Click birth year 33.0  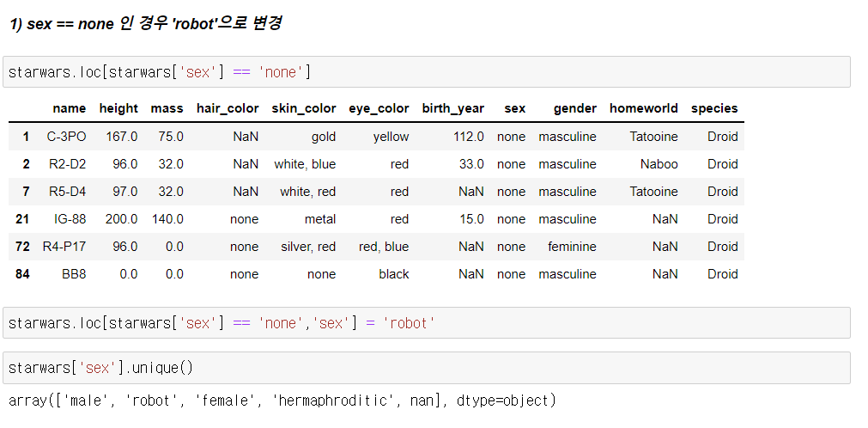[471, 164]
